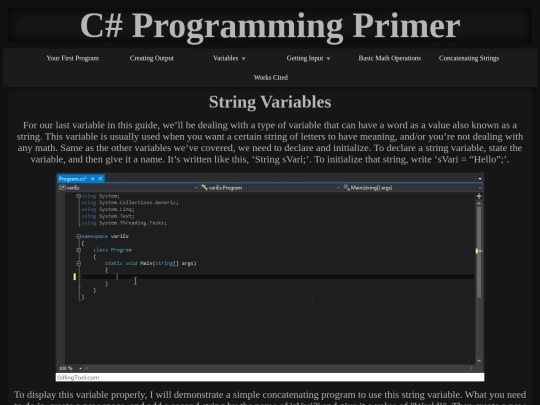Close the Program.cs tab with X
This screenshot has width=540, height=405.
[x=100, y=178]
